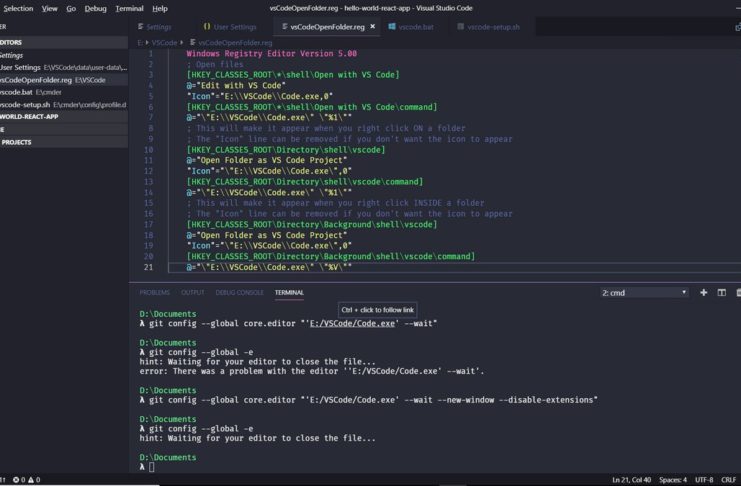Select vsCodeOpenFolder.reg in open editors list
The height and width of the screenshot is (486, 741).
click(x=64, y=80)
